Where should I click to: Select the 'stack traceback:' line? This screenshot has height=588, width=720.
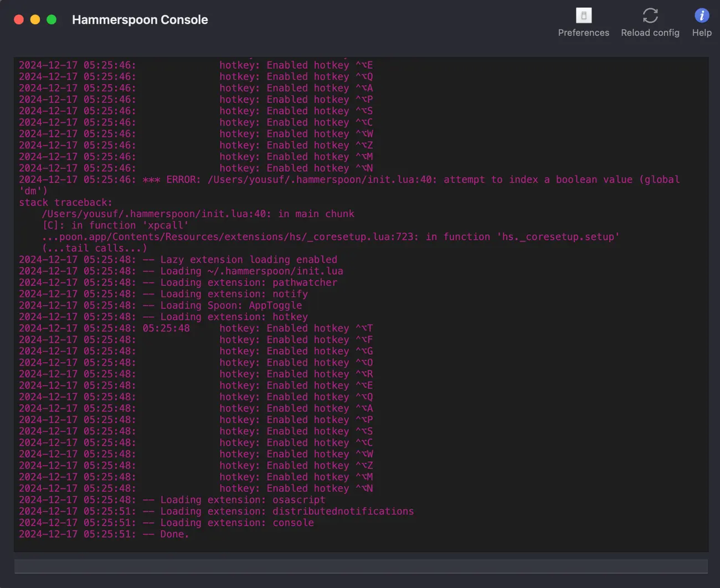point(65,203)
